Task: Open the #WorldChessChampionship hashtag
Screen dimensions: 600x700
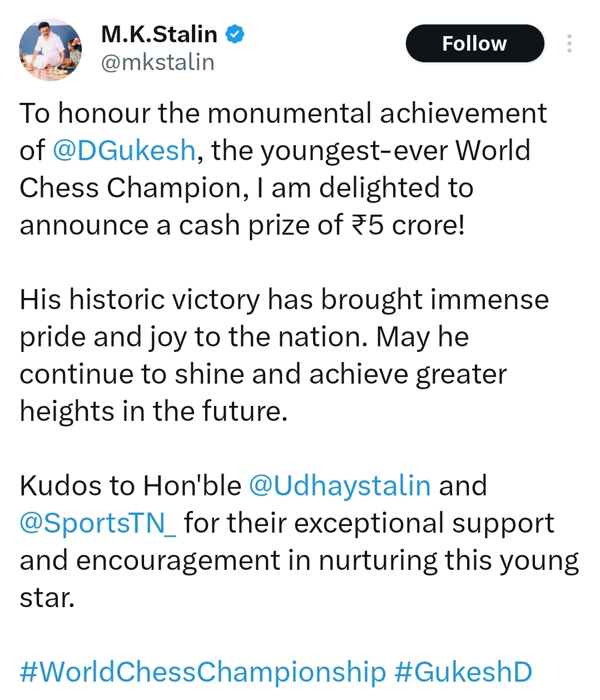Action: coord(203,672)
